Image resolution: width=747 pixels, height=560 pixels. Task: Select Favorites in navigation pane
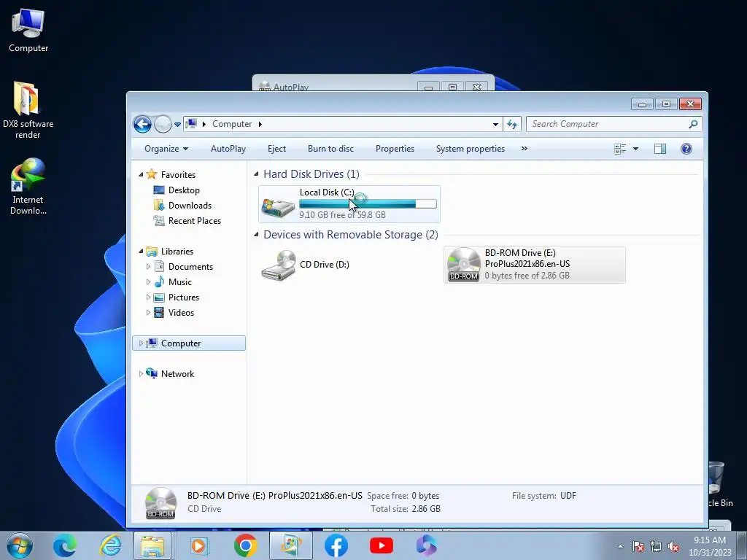178,175
